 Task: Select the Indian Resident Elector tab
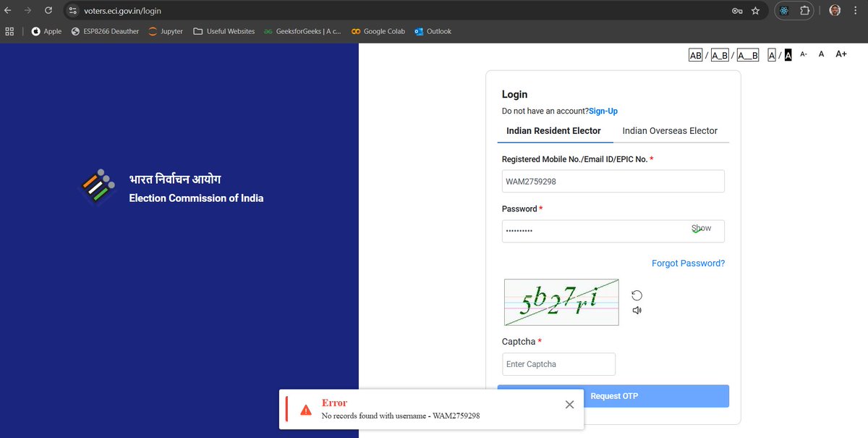553,131
